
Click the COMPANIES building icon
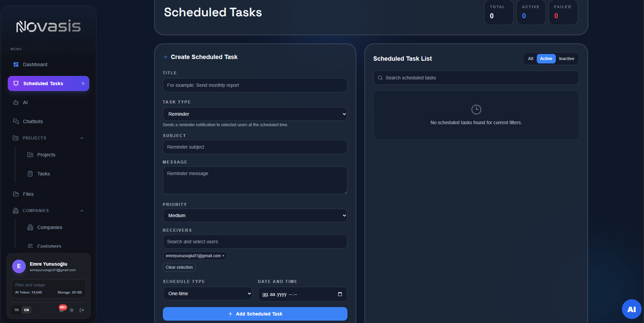(16, 211)
